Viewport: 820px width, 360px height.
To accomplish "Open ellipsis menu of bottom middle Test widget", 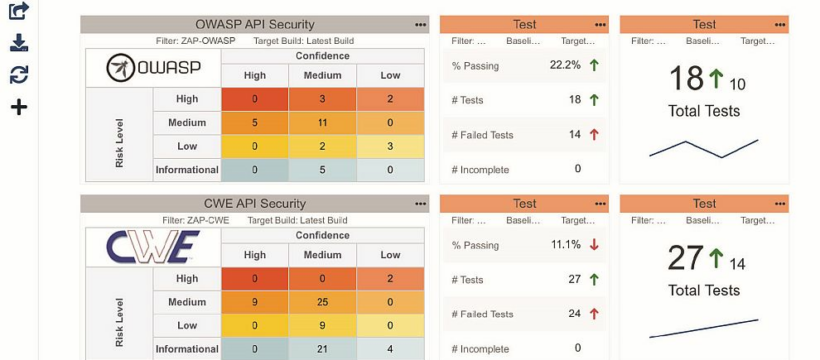I will (600, 204).
